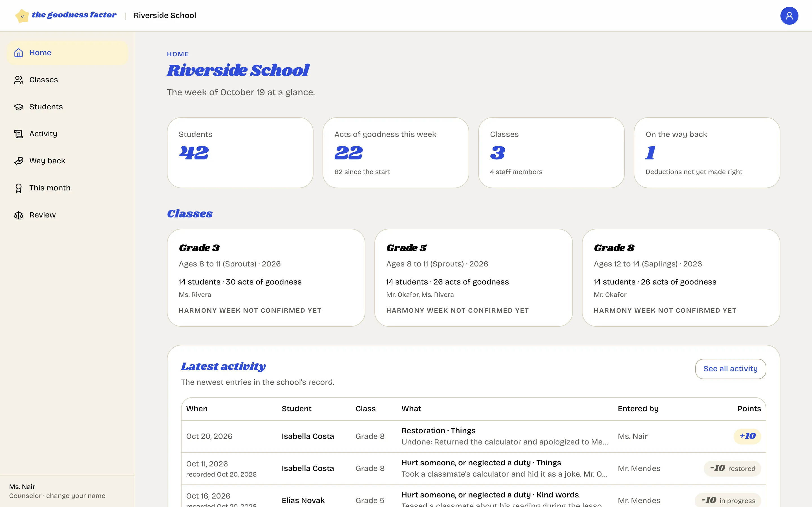Click the See all activity button
This screenshot has height=507, width=812.
(731, 369)
